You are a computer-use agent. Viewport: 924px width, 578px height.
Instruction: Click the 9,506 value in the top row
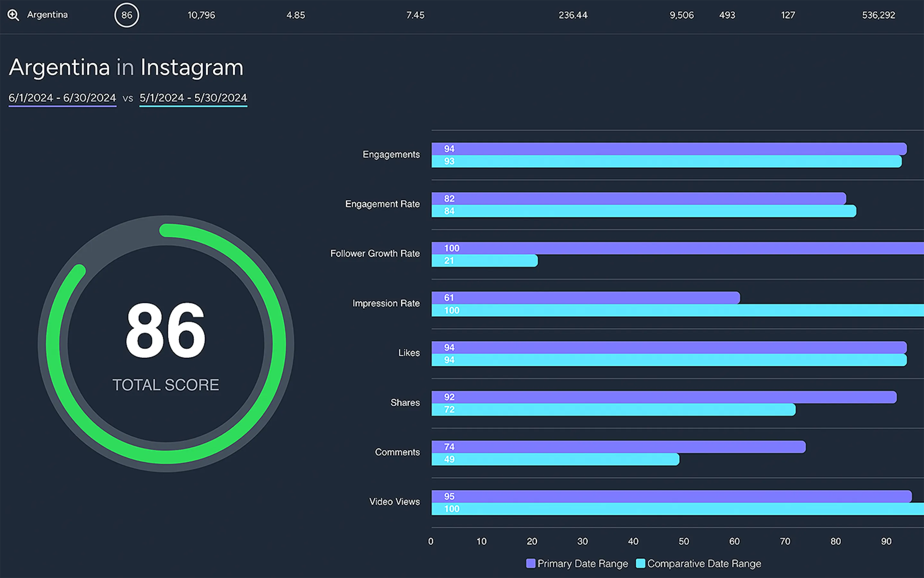681,15
